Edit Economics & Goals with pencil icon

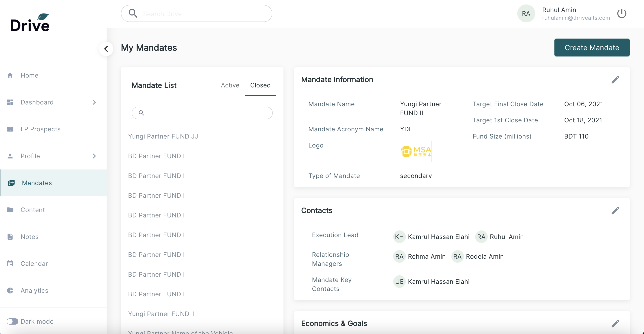615,323
